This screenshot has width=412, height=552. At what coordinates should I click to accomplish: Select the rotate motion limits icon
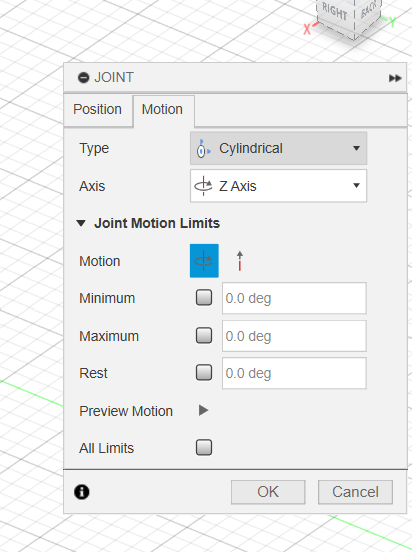[x=204, y=261]
